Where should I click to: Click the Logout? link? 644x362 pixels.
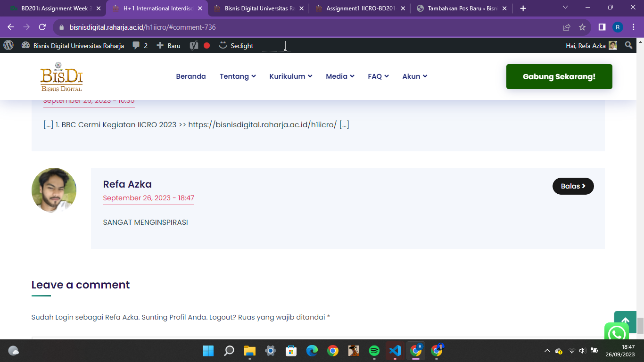click(x=223, y=317)
